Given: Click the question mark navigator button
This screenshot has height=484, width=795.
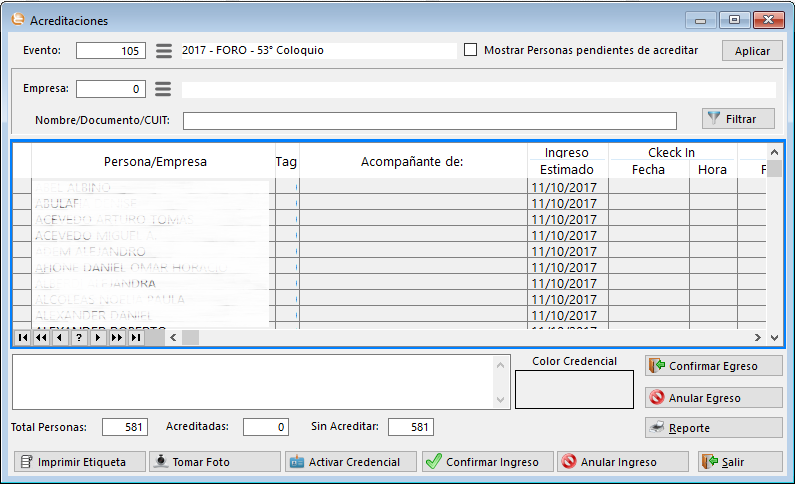Looking at the screenshot, I should pos(79,338).
